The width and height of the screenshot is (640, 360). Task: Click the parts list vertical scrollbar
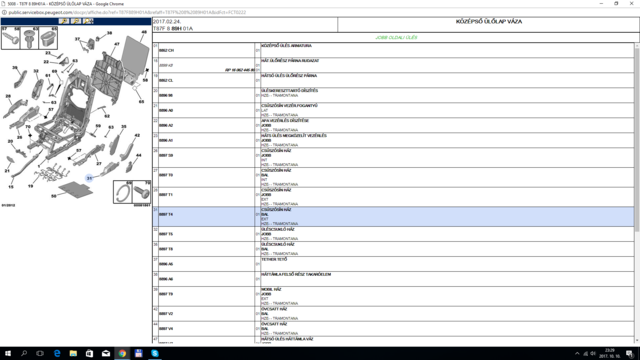click(637, 193)
